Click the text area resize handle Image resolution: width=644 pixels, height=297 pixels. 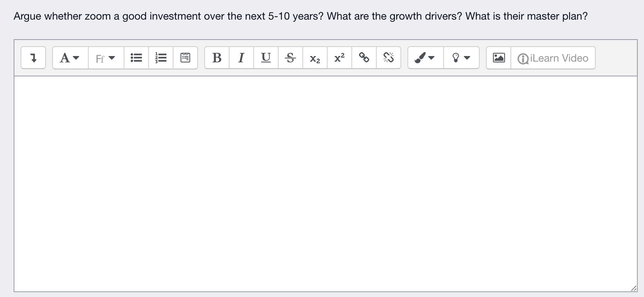pyautogui.click(x=633, y=288)
